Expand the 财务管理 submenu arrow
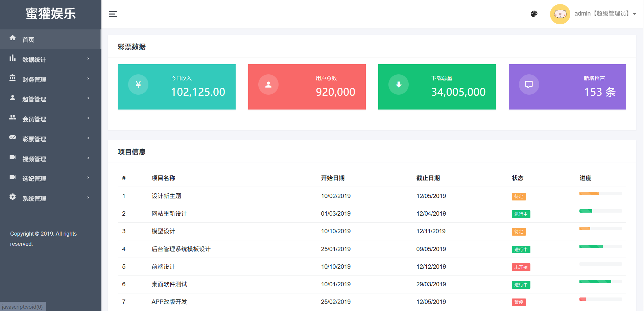The image size is (644, 311). click(88, 79)
